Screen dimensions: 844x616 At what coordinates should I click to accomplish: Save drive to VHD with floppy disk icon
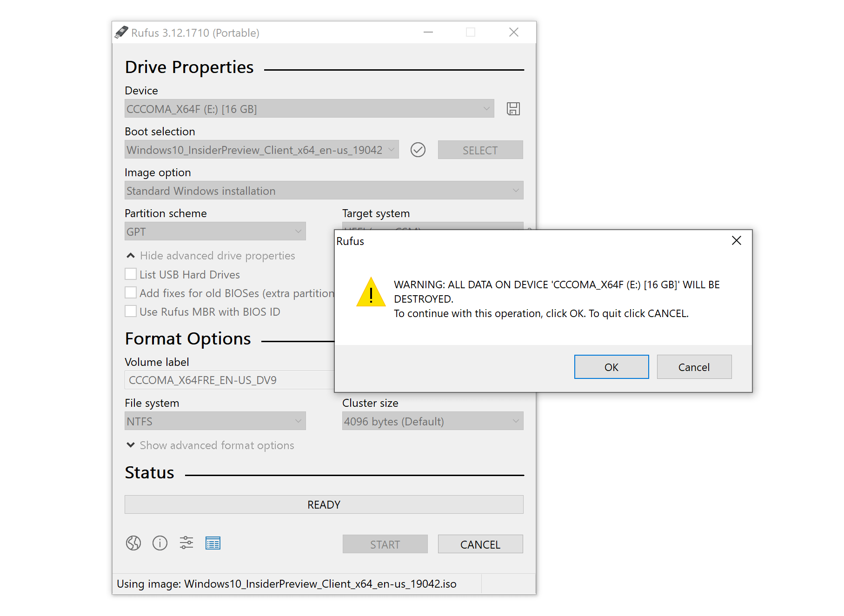pos(513,108)
